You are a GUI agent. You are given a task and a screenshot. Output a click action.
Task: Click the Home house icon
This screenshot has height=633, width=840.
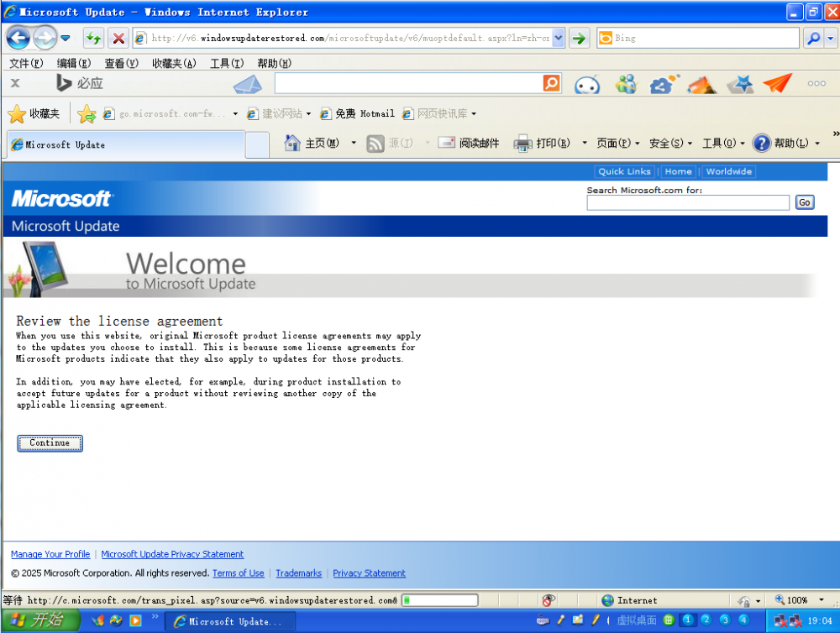292,144
